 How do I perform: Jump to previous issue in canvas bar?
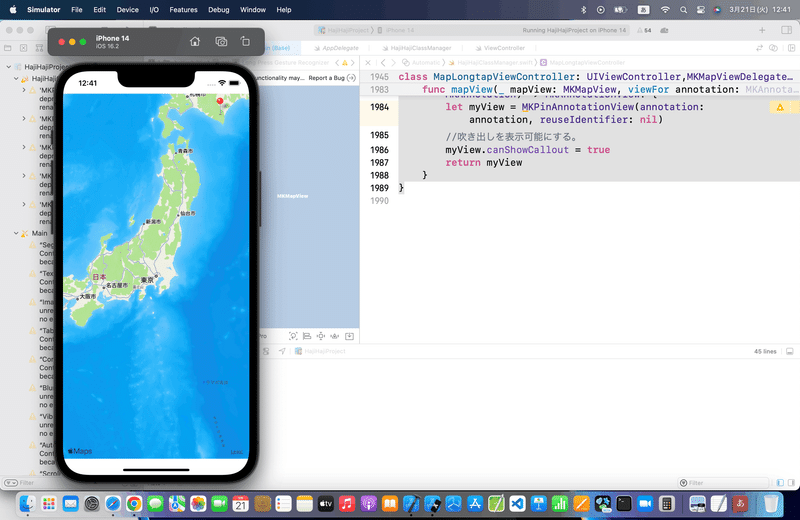337,63
